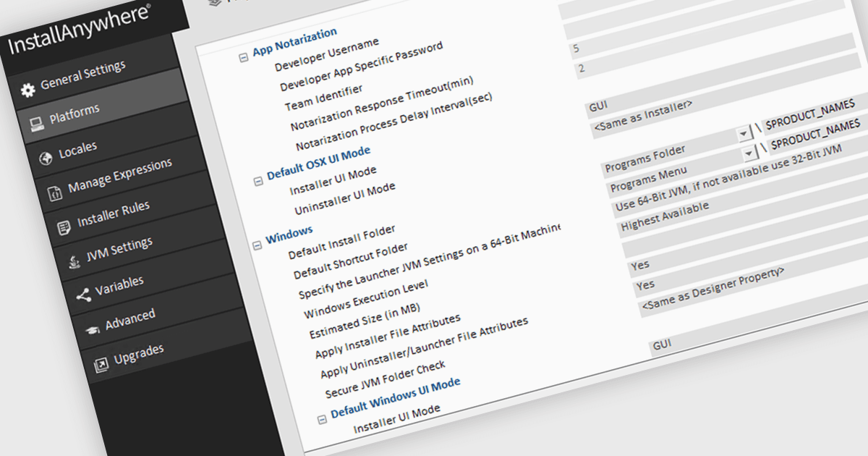The width and height of the screenshot is (868, 456).
Task: Select Notarization Process Delay Interval(sec) row
Action: 393,120
